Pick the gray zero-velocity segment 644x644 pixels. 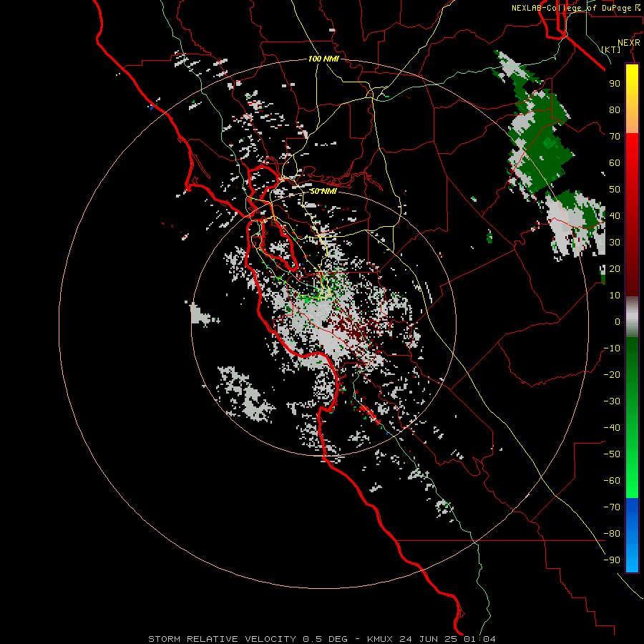click(632, 317)
